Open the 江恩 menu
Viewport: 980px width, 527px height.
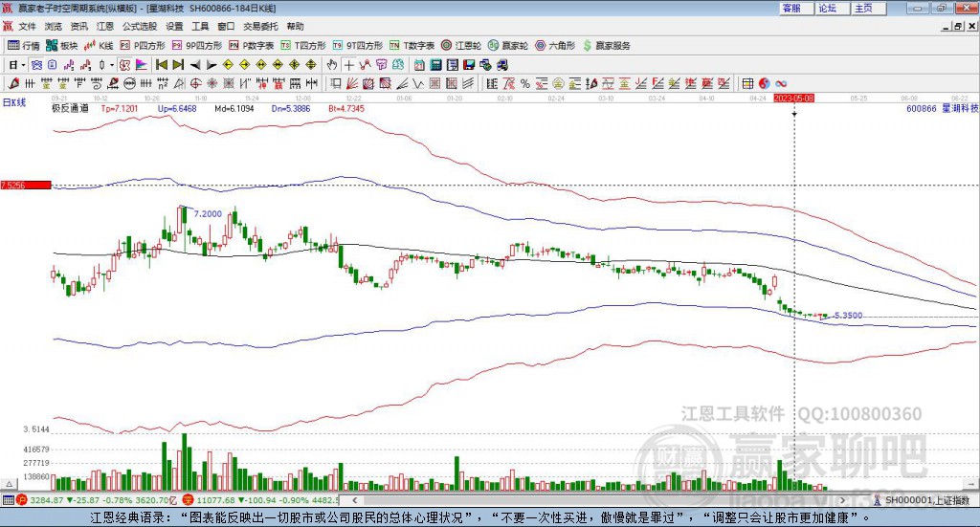click(105, 26)
